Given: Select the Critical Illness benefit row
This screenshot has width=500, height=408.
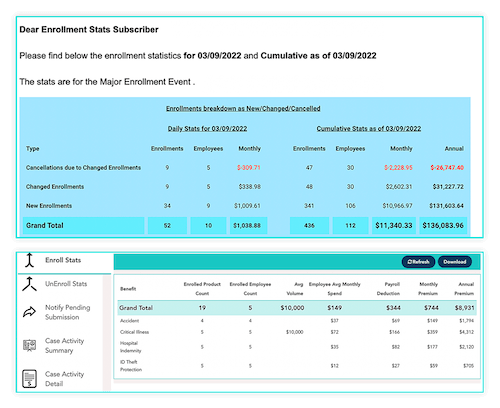Looking at the screenshot, I should click(297, 332).
